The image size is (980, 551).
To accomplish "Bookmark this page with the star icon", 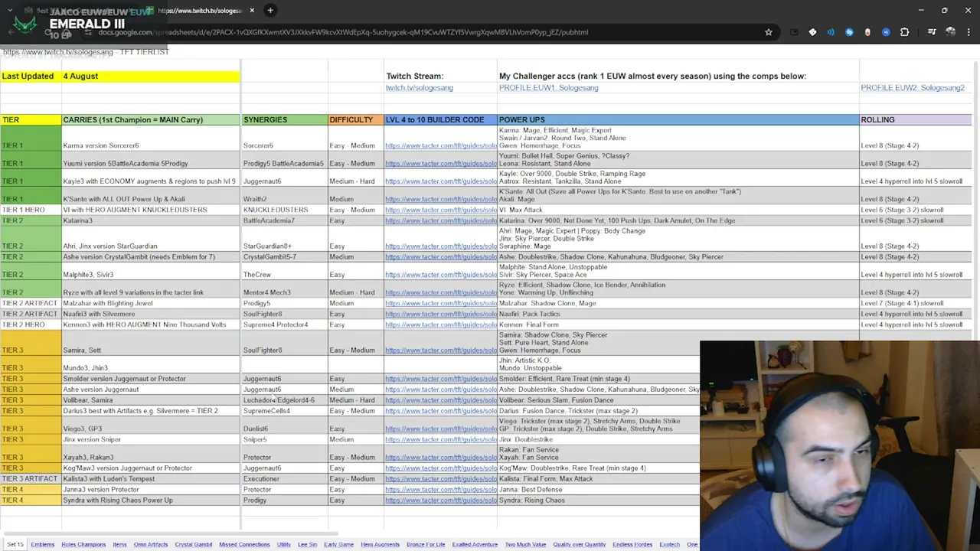I will (768, 32).
